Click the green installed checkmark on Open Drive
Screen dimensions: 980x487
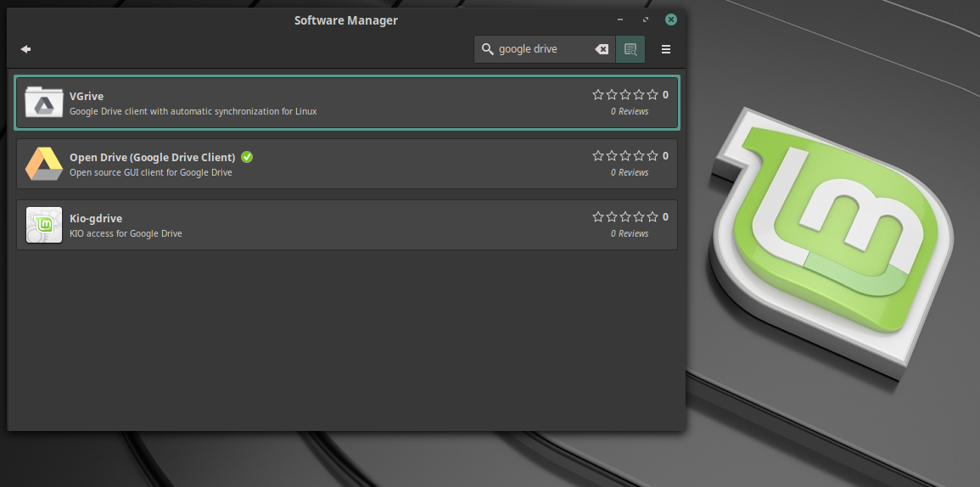(x=247, y=157)
